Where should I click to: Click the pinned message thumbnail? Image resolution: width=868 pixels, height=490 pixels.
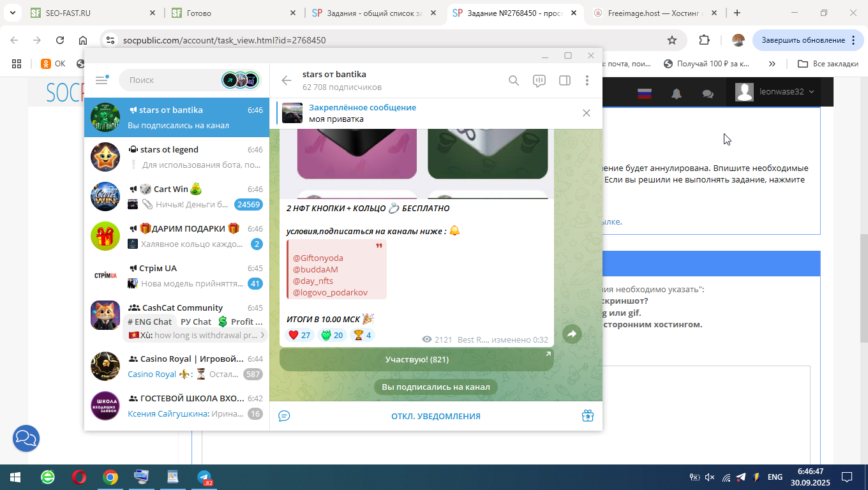tap(292, 113)
